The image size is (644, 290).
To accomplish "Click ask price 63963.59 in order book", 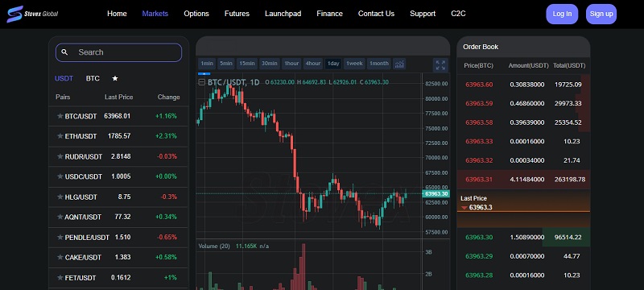I will click(479, 103).
